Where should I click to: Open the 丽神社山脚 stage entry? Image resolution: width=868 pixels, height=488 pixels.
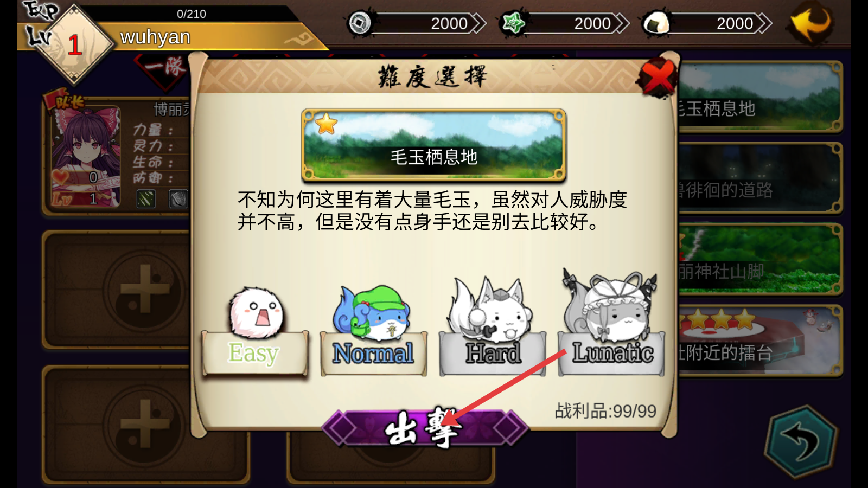tap(759, 259)
